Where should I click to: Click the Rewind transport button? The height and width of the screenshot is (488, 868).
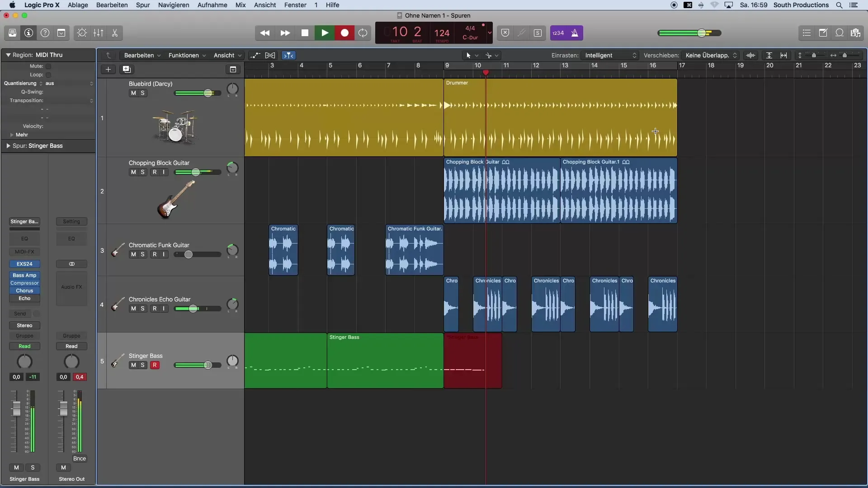[265, 33]
